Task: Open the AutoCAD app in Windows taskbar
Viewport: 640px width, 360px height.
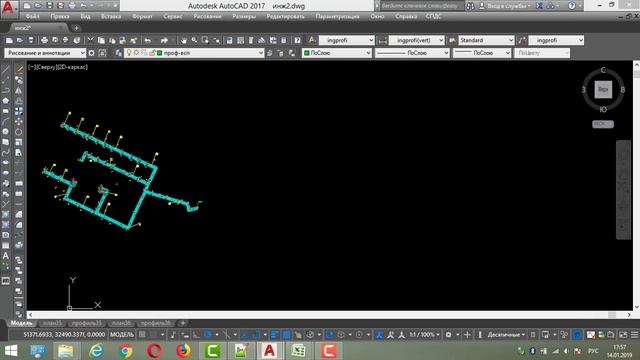Action: [269, 351]
